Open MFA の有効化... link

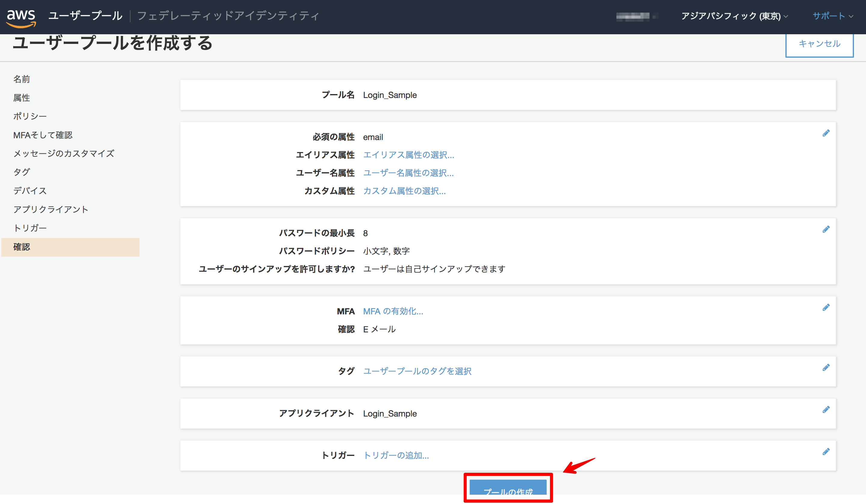[393, 312]
